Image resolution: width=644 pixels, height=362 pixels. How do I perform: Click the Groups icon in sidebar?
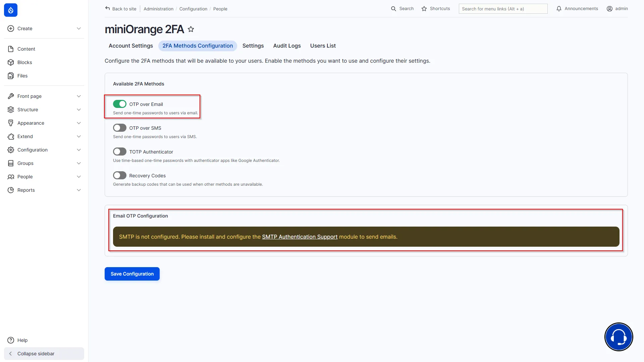[x=11, y=163]
